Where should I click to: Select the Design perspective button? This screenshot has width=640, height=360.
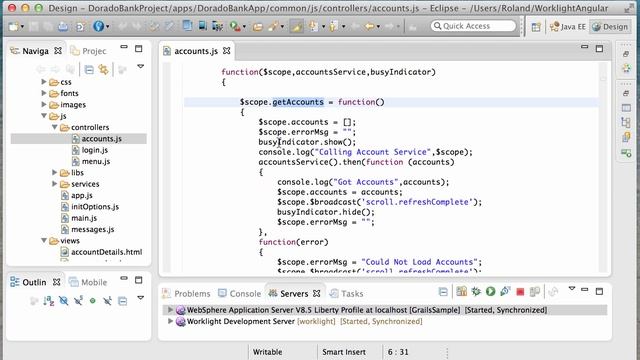pos(610,27)
